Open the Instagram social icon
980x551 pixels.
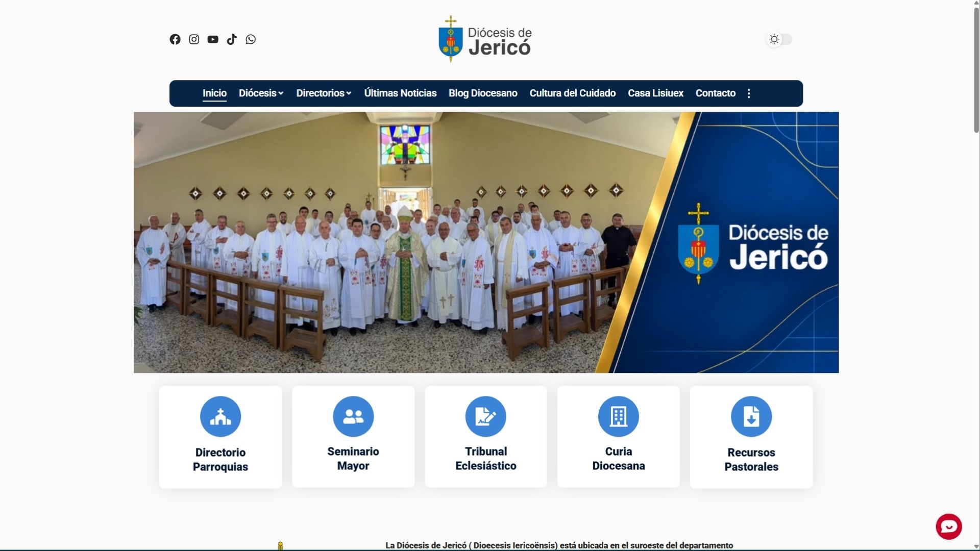point(194,39)
